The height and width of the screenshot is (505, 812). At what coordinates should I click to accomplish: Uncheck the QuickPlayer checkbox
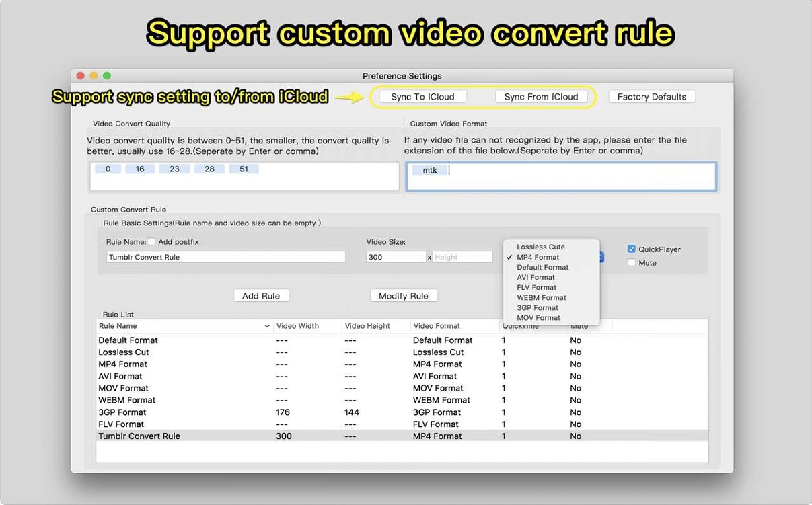pyautogui.click(x=631, y=249)
